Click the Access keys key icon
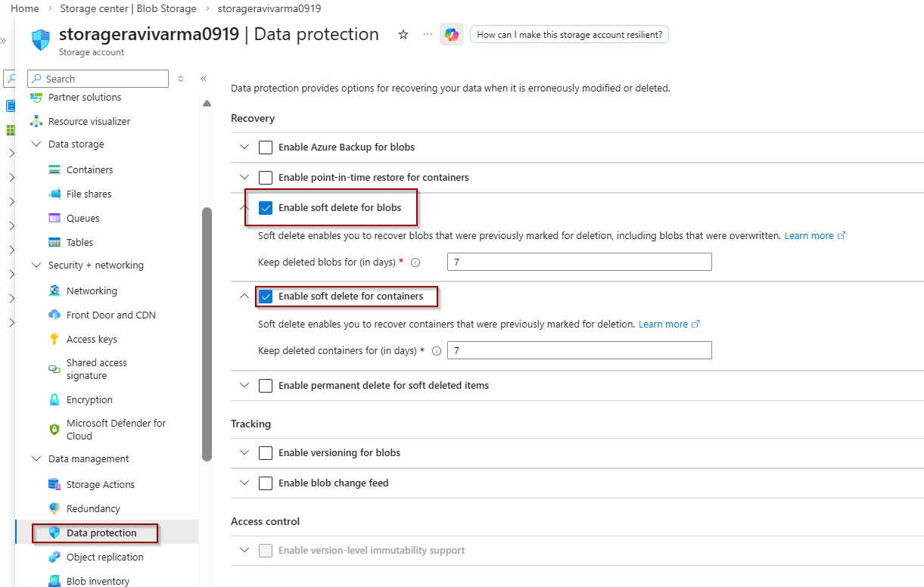The width and height of the screenshot is (924, 587). pos(54,340)
